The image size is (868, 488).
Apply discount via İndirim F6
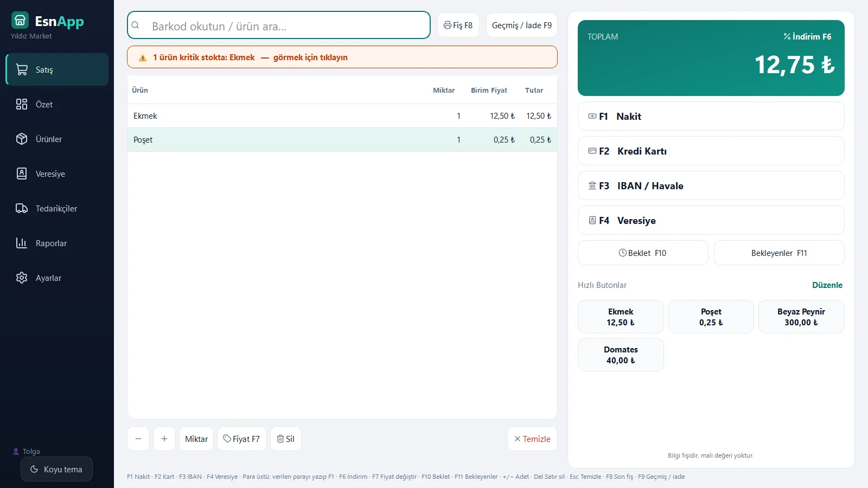807,36
